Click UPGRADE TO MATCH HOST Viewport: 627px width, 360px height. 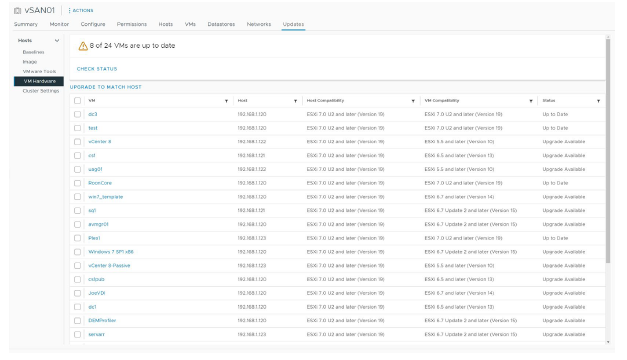pyautogui.click(x=106, y=87)
